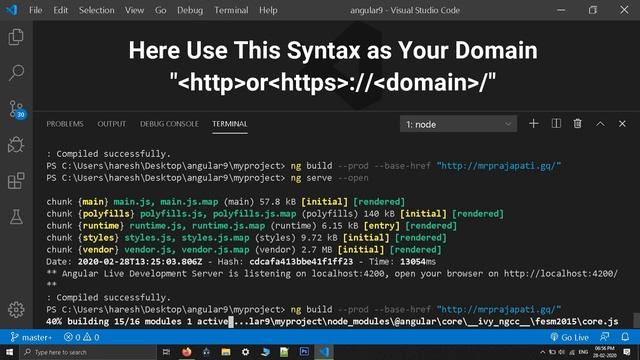The height and width of the screenshot is (360, 640).
Task: Open the Selection menu
Action: click(97, 10)
